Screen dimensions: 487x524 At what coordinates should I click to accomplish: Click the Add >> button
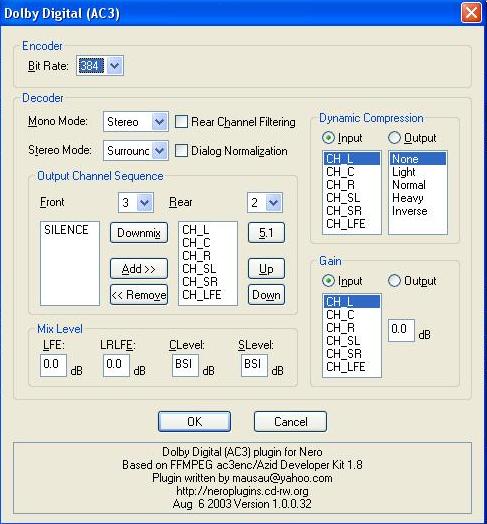pos(139,269)
